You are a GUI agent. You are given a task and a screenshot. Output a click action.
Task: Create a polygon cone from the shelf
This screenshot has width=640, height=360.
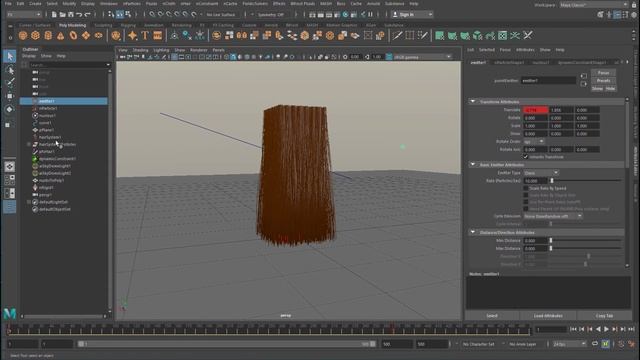(x=60, y=36)
